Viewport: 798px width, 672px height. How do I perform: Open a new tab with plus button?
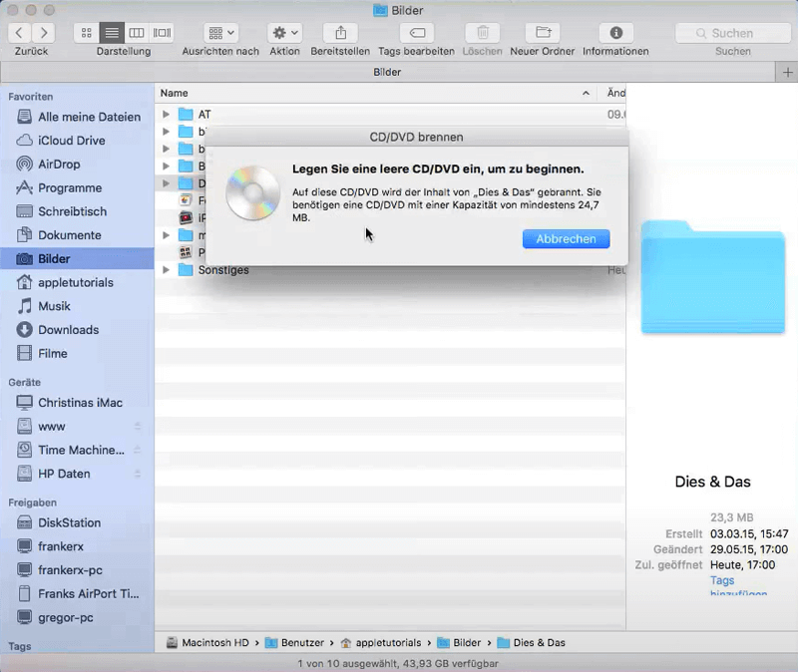(x=787, y=73)
